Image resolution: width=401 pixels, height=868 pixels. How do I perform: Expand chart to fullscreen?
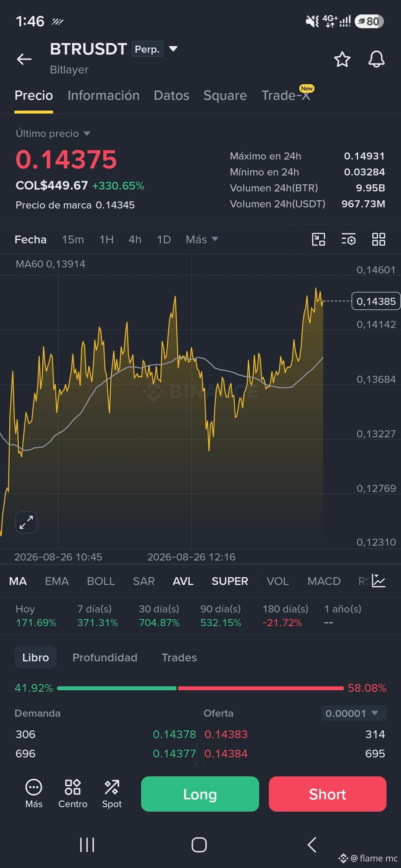point(26,522)
